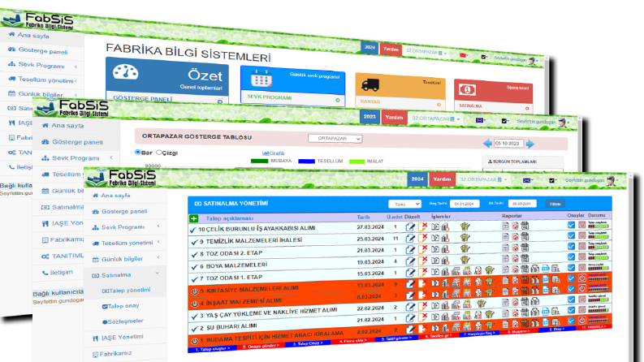Click the FabSiS logo in the back window
Image resolution: width=644 pixels, height=362 pixels.
[x=39, y=20]
